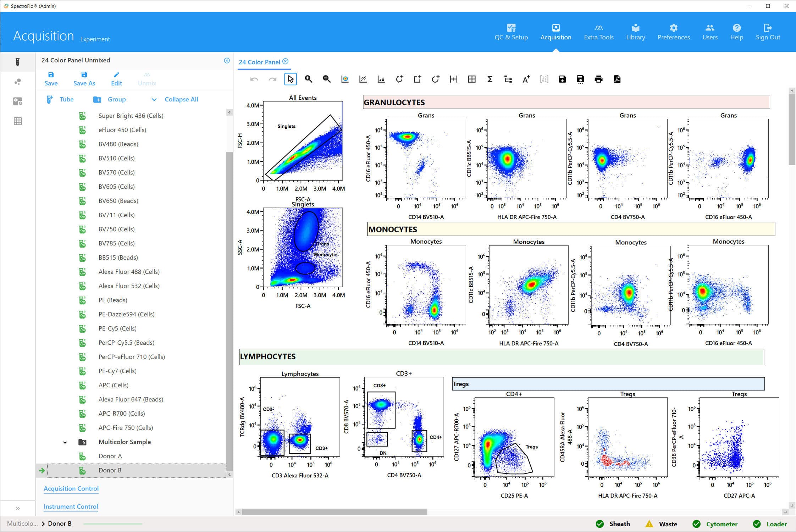The image size is (796, 532).
Task: Open the Acquisition Control section
Action: tap(71, 488)
